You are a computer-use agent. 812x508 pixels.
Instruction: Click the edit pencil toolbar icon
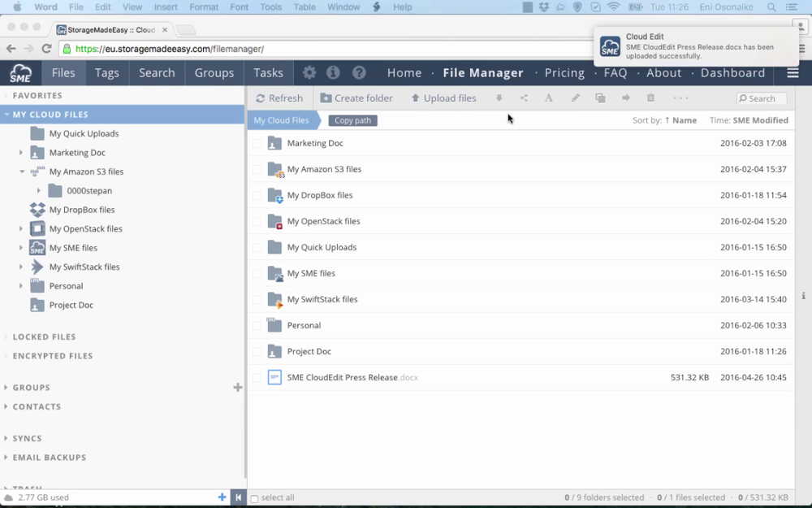(575, 98)
